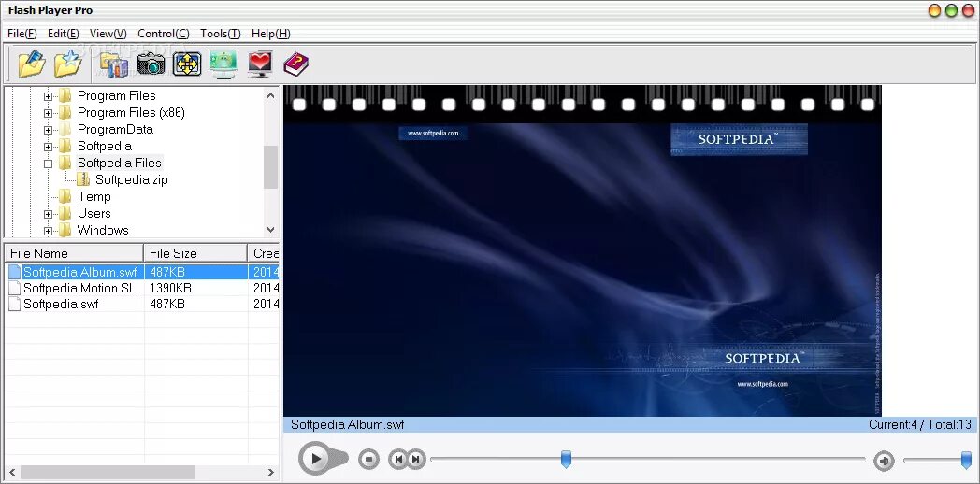
Task: Select the ProgramData folder
Action: coord(115,129)
